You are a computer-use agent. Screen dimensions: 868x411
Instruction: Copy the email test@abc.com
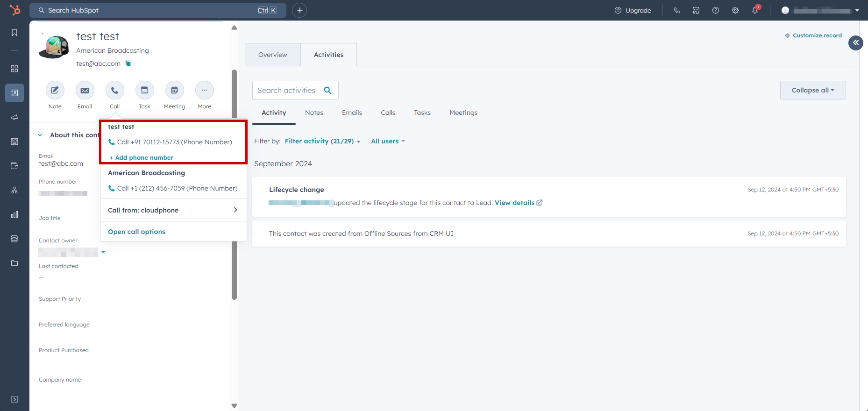(128, 64)
